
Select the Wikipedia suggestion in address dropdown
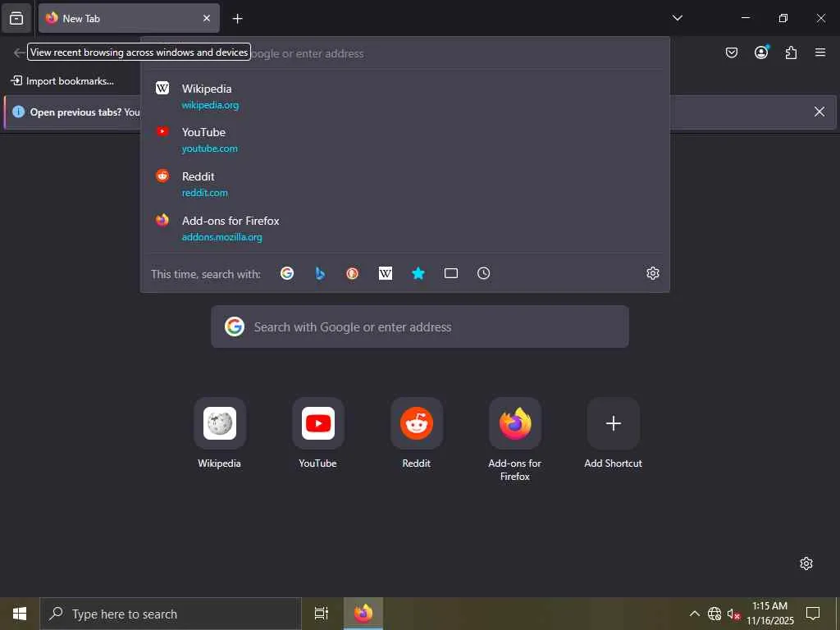click(x=405, y=97)
